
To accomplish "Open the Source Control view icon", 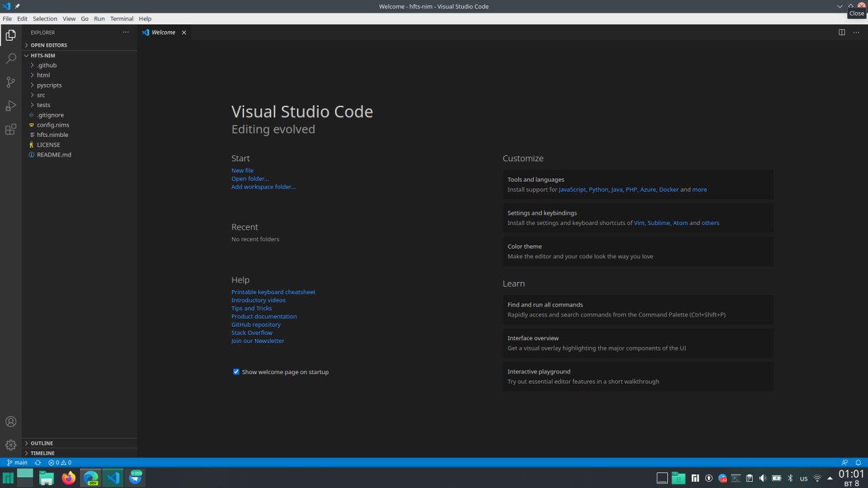I will (11, 83).
